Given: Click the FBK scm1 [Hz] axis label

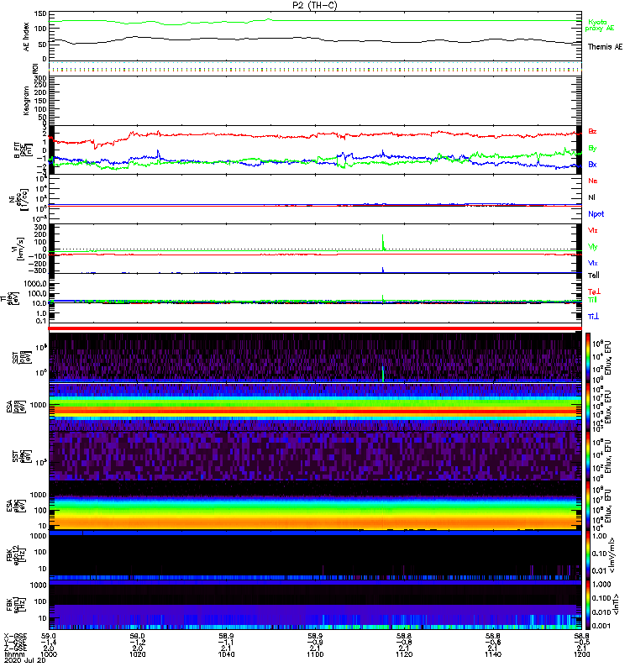Looking at the screenshot, I should coord(15,604).
